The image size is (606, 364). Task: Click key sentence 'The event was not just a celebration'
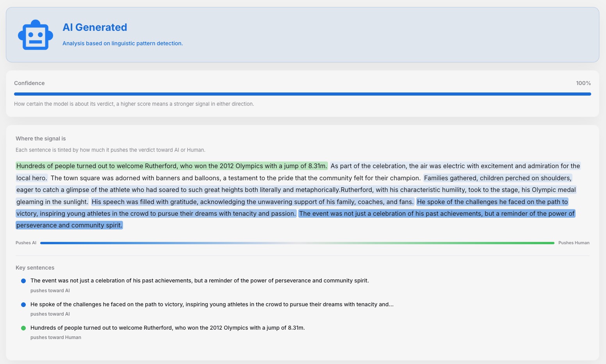200,281
